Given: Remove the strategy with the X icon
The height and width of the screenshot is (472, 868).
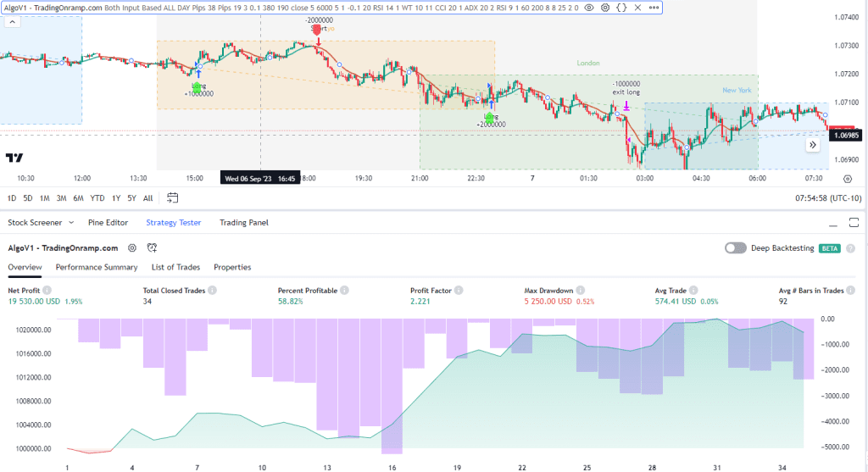Looking at the screenshot, I should [x=637, y=8].
